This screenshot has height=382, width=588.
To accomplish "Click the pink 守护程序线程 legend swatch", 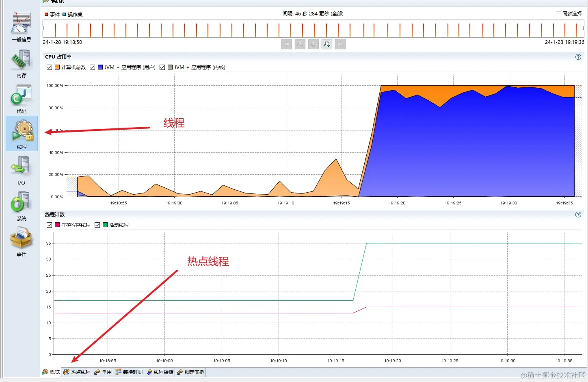I will [x=57, y=225].
